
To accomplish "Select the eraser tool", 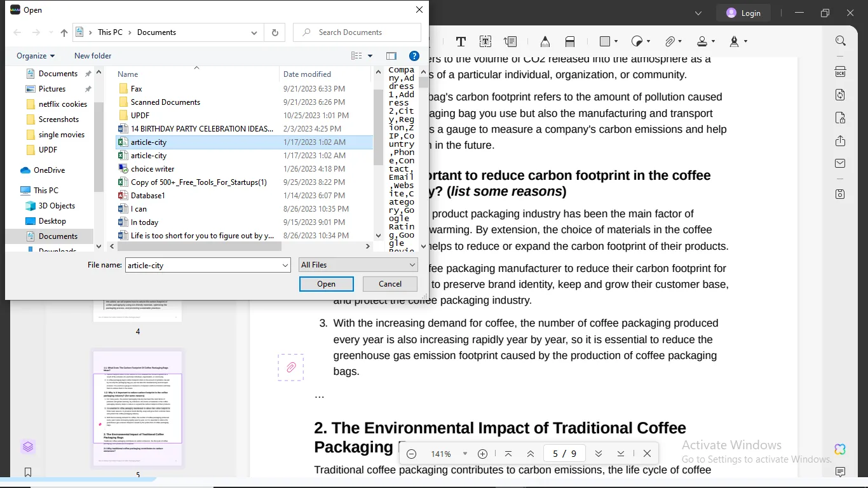I will pos(570,41).
